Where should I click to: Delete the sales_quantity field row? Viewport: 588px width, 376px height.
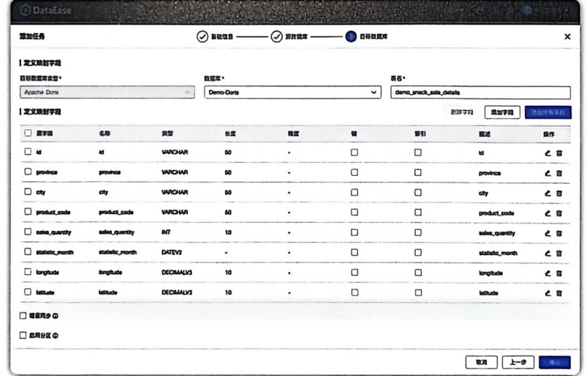click(559, 233)
